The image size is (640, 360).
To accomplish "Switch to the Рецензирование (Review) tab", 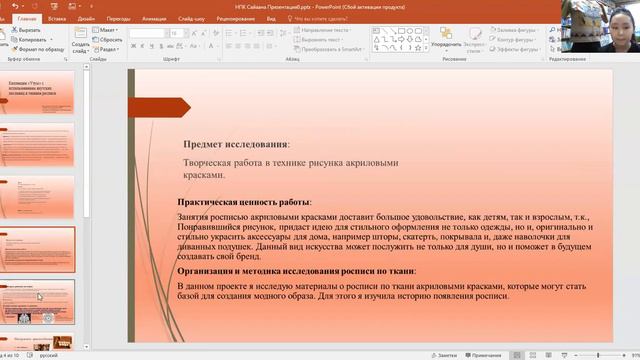I will pyautogui.click(x=236, y=19).
